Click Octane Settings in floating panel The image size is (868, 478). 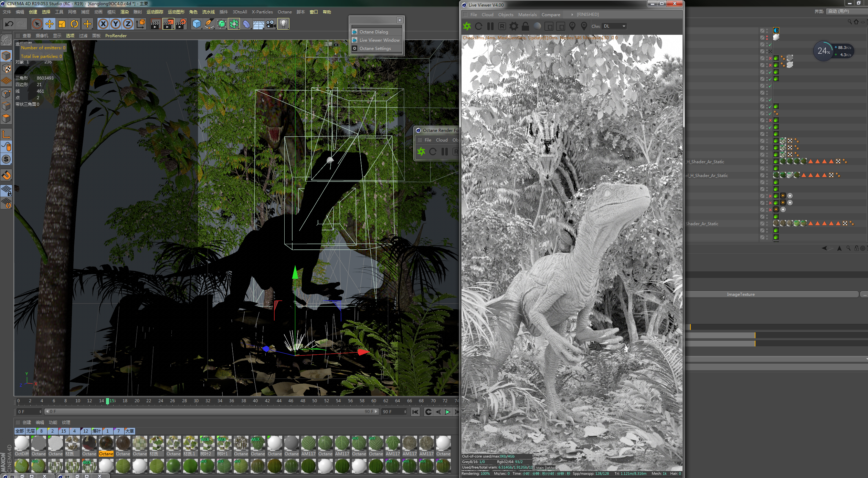pyautogui.click(x=375, y=49)
